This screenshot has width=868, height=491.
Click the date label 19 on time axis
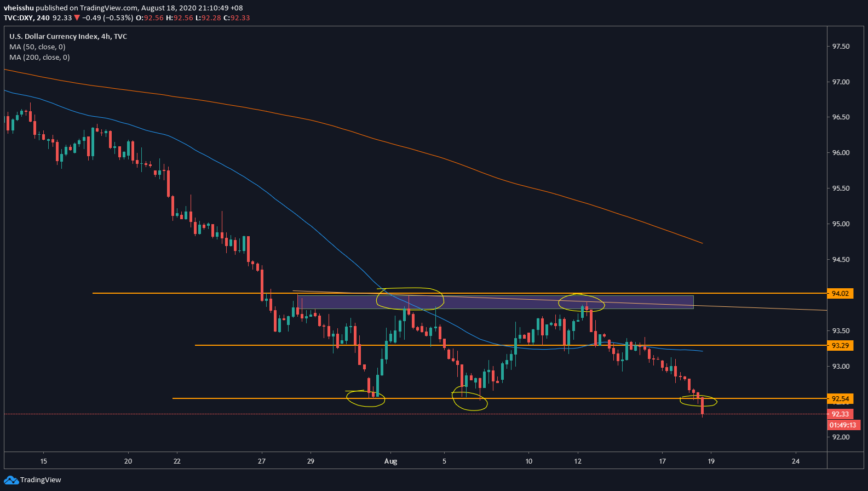click(x=711, y=461)
